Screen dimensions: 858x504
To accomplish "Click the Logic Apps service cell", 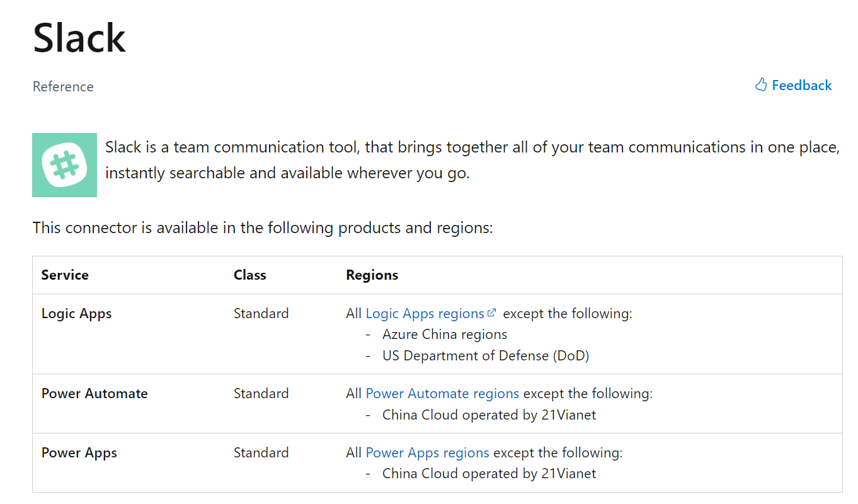I will coord(76,313).
